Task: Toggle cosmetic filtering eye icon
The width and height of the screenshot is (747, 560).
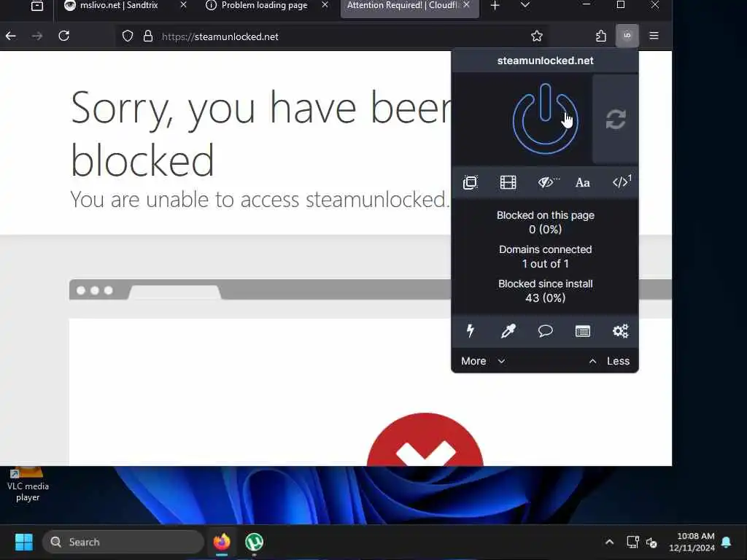Action: point(547,182)
